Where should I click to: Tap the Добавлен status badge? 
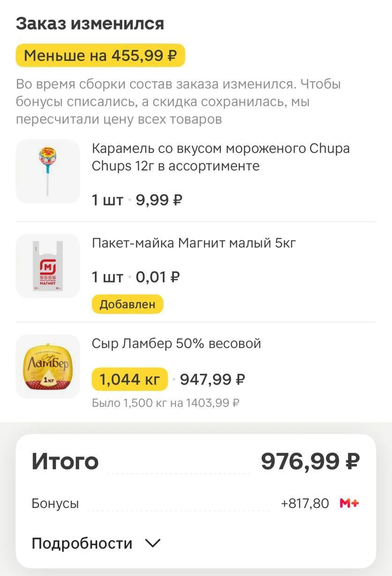click(x=127, y=304)
